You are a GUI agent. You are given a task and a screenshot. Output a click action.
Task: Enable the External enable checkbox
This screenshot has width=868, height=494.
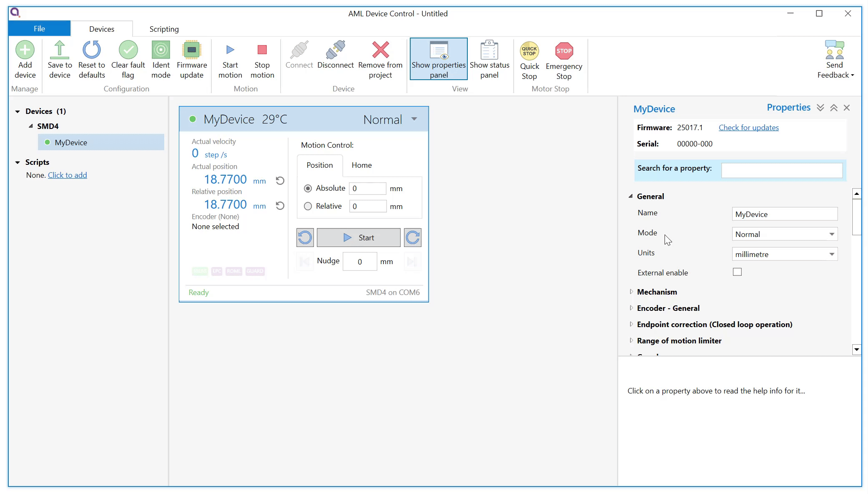pos(737,272)
